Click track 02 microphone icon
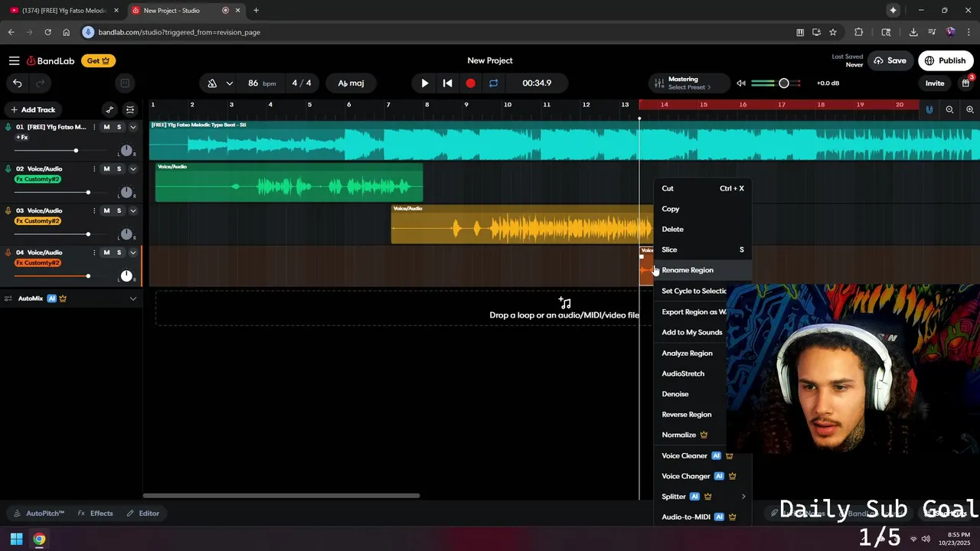980x551 pixels. [x=8, y=169]
